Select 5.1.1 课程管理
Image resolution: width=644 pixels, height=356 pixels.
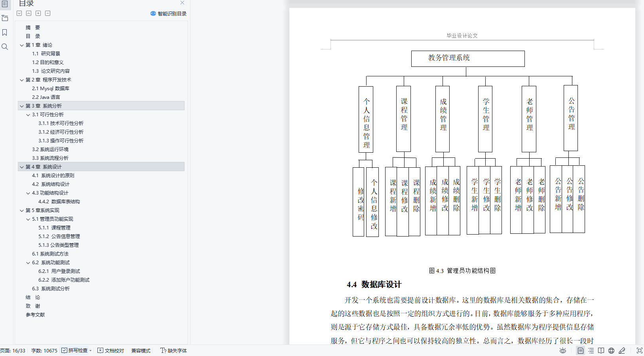coord(54,228)
